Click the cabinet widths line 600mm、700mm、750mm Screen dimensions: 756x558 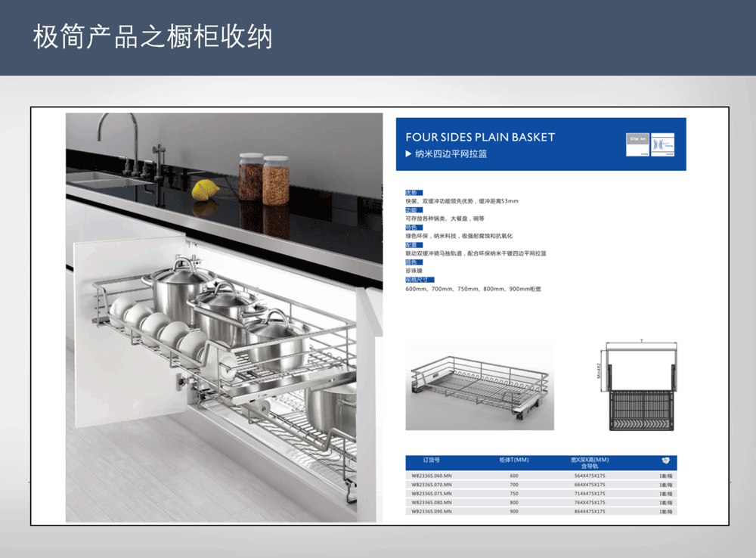(473, 289)
